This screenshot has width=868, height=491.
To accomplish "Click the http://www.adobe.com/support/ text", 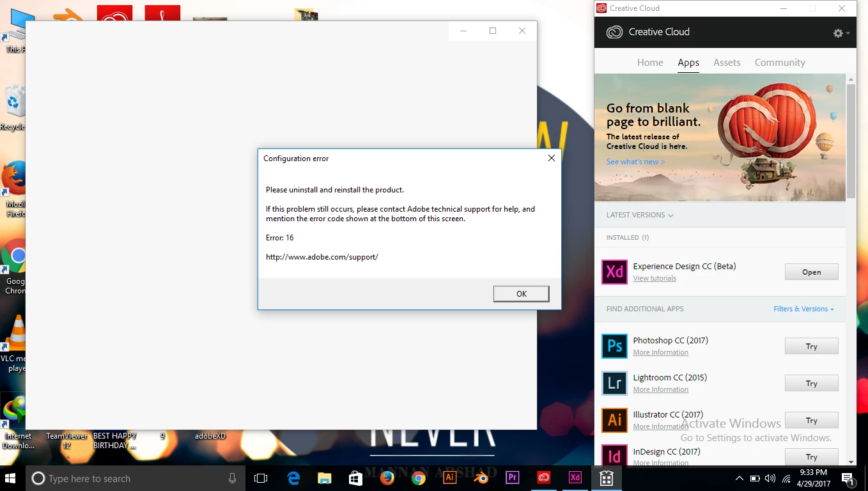I will [x=322, y=257].
